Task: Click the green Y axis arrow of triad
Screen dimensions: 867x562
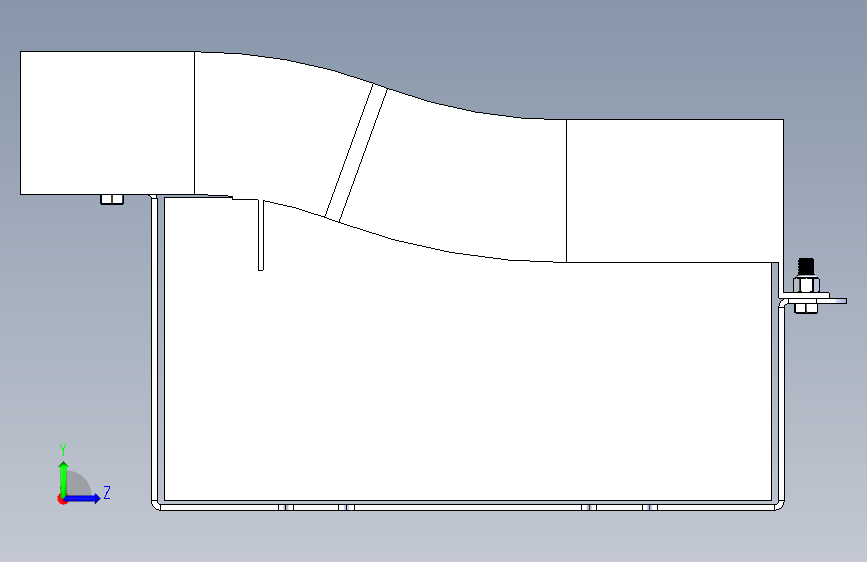Action: point(64,478)
